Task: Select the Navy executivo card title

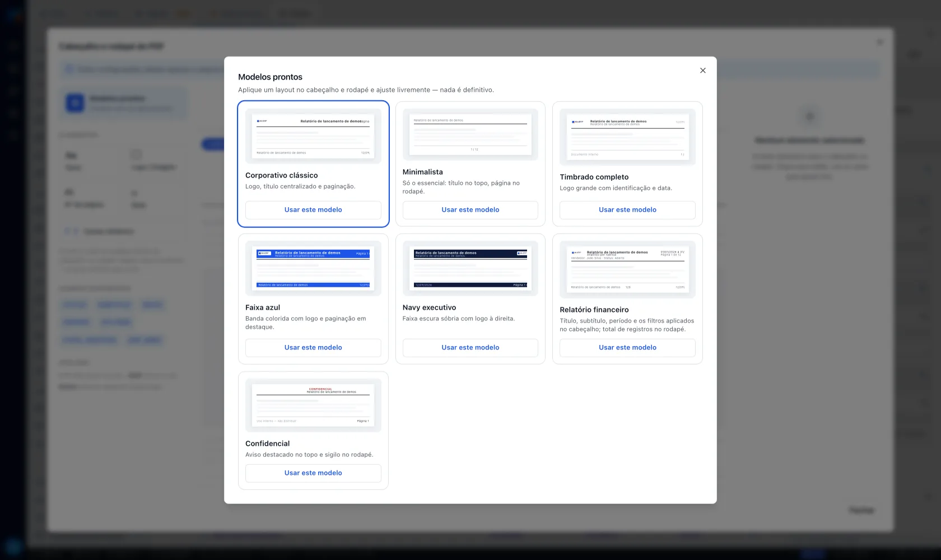Action: click(429, 307)
